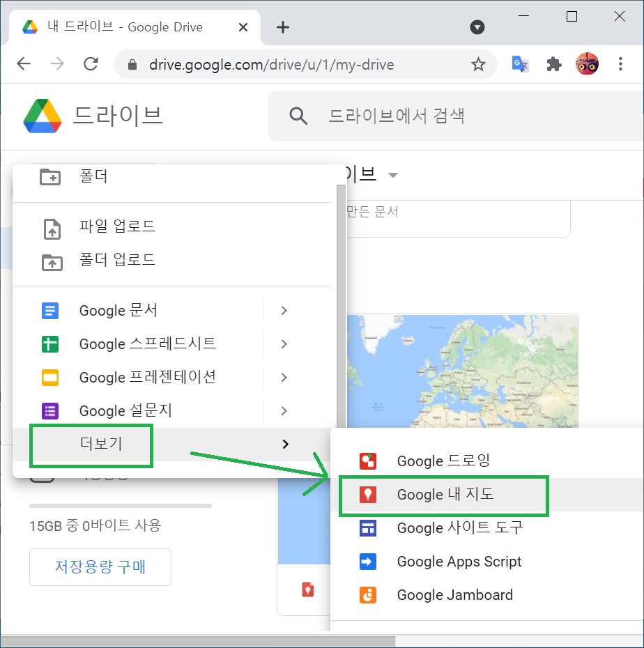Click the horizontal scrollbar at bottom
Viewport: 644px width, 648px height.
[x=198, y=642]
